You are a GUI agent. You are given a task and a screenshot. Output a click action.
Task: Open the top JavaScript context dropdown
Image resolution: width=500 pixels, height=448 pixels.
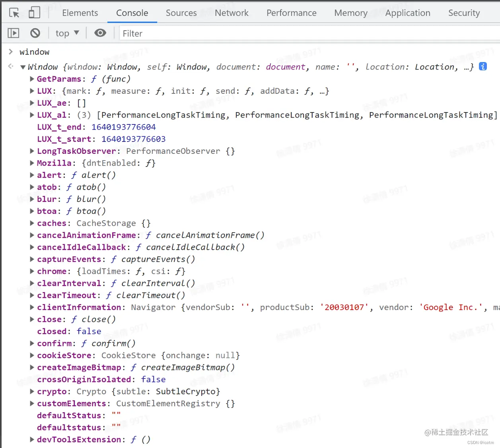[x=67, y=33]
